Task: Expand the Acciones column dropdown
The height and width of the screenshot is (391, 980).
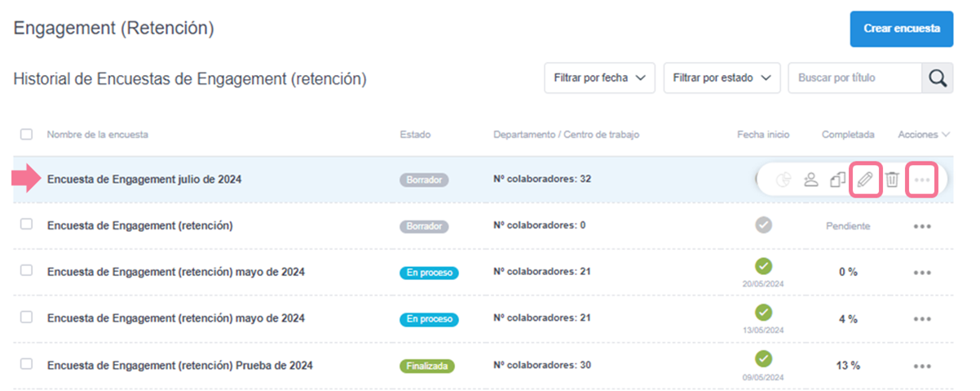Action: pyautogui.click(x=923, y=135)
